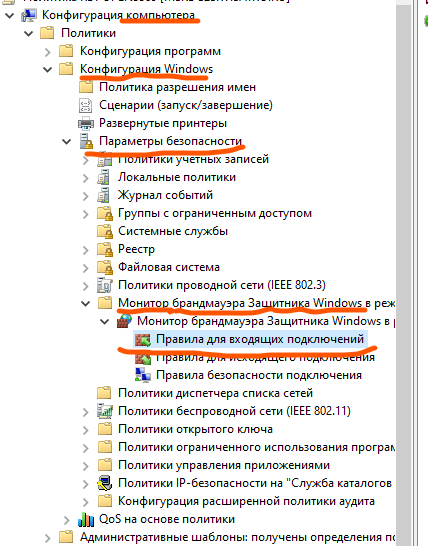Select Правила безопасности подключения
Viewport: 428px width, 546px height.
[x=259, y=375]
